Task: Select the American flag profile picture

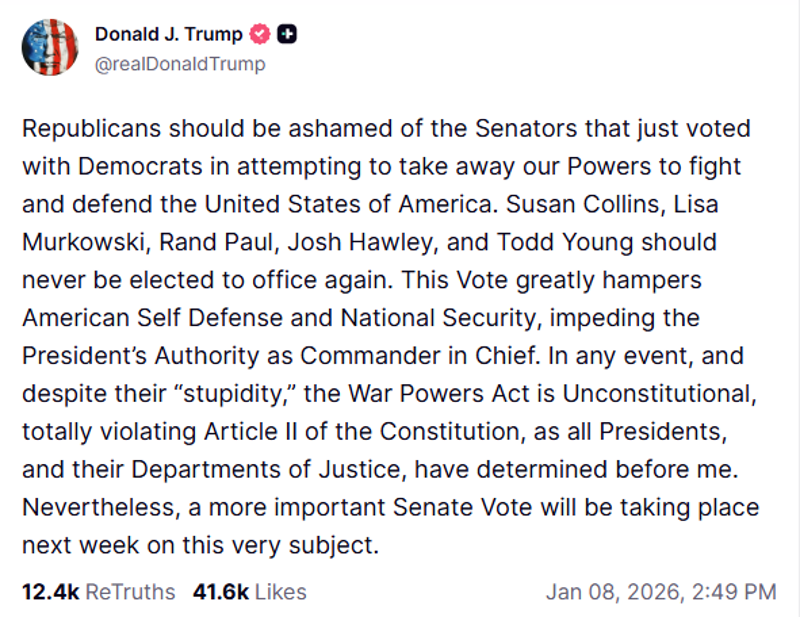Action: 50,48
